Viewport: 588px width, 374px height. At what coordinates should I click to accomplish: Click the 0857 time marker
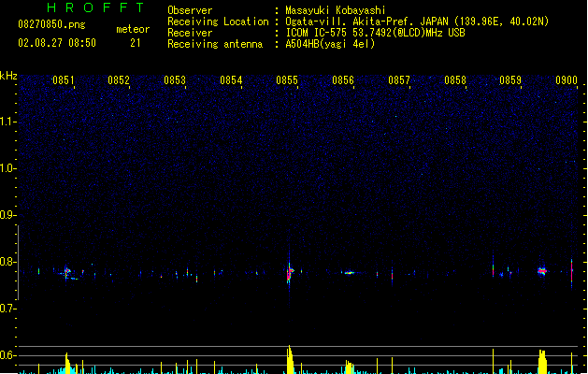[x=399, y=80]
